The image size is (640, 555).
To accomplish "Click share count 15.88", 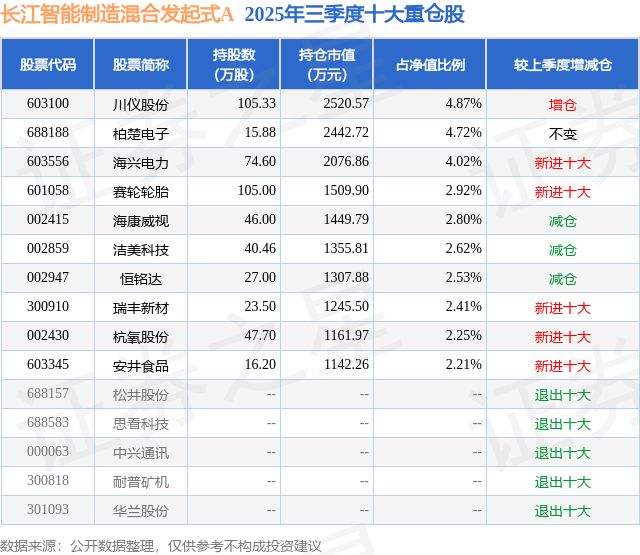I will [260, 132].
